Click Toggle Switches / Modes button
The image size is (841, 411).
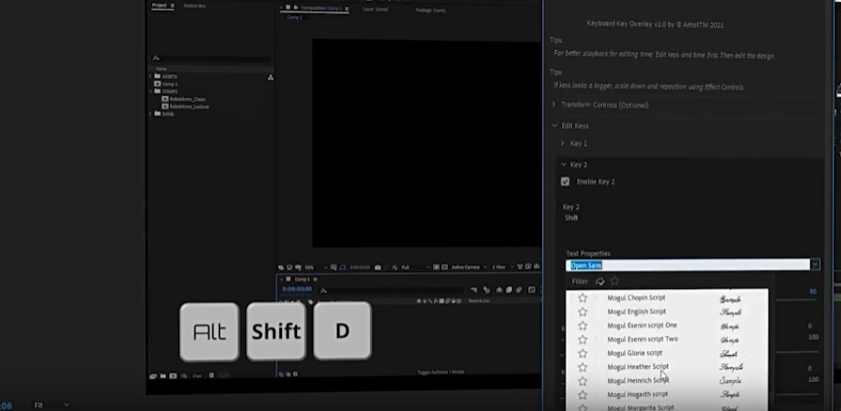pos(441,372)
